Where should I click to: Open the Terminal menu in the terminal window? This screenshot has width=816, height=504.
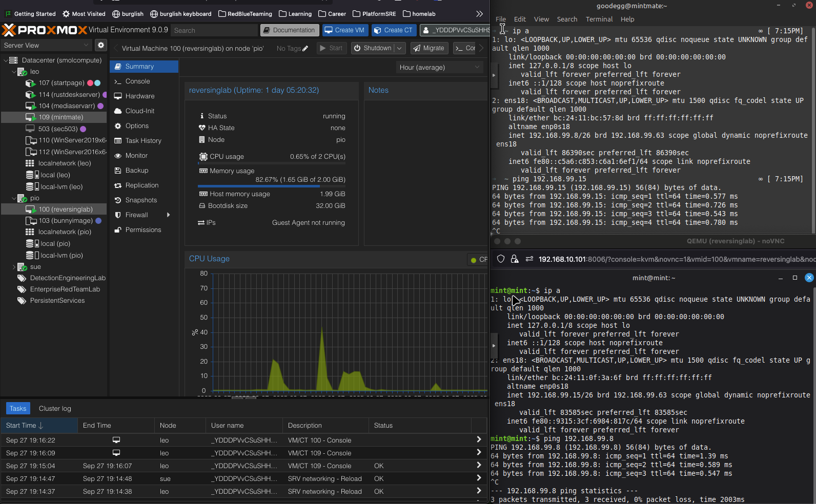(599, 19)
